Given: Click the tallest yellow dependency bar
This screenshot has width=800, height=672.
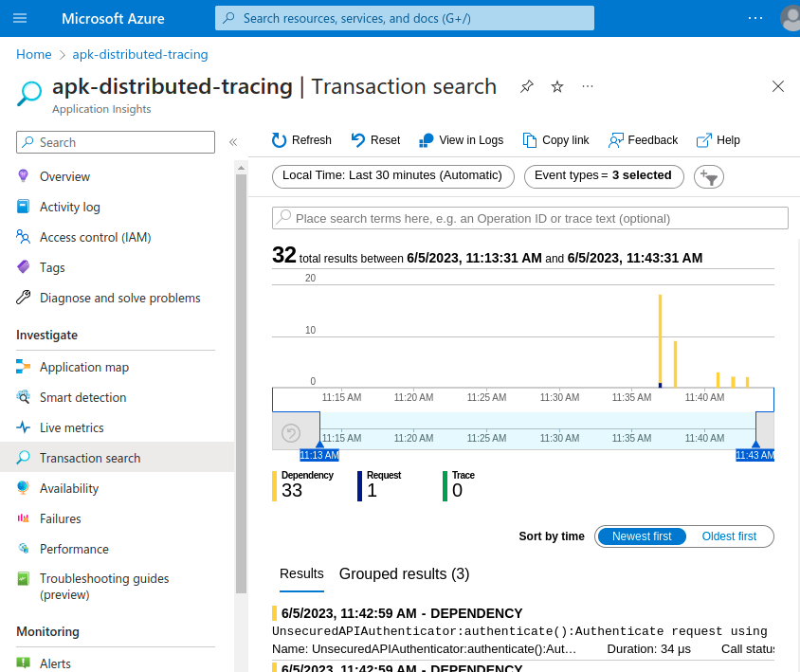Looking at the screenshot, I should [x=661, y=340].
